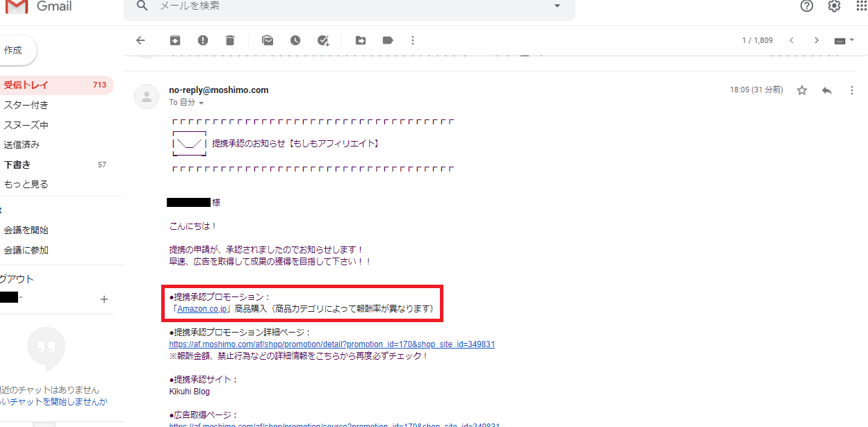Image resolution: width=868 pixels, height=427 pixels.
Task: Mark email as unread
Action: (x=268, y=40)
